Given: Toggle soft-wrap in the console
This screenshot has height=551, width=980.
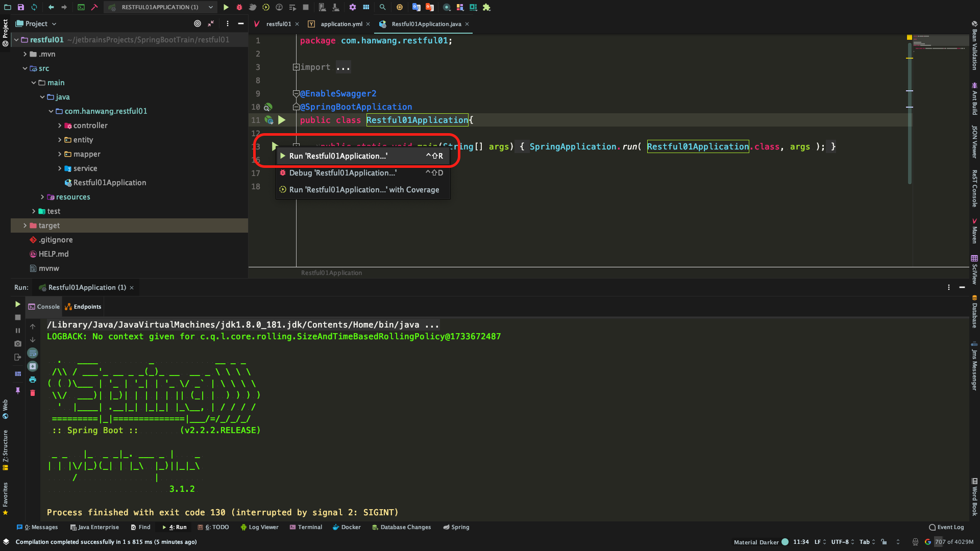Looking at the screenshot, I should pos(33,353).
